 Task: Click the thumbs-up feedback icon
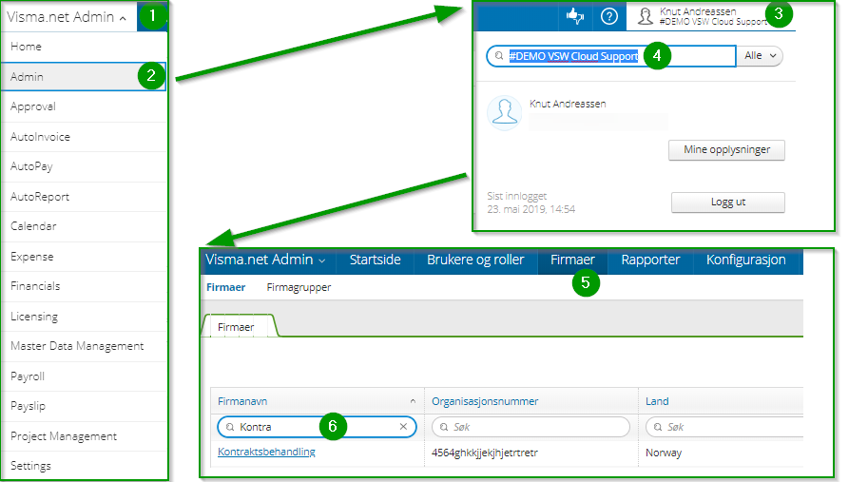click(x=575, y=16)
